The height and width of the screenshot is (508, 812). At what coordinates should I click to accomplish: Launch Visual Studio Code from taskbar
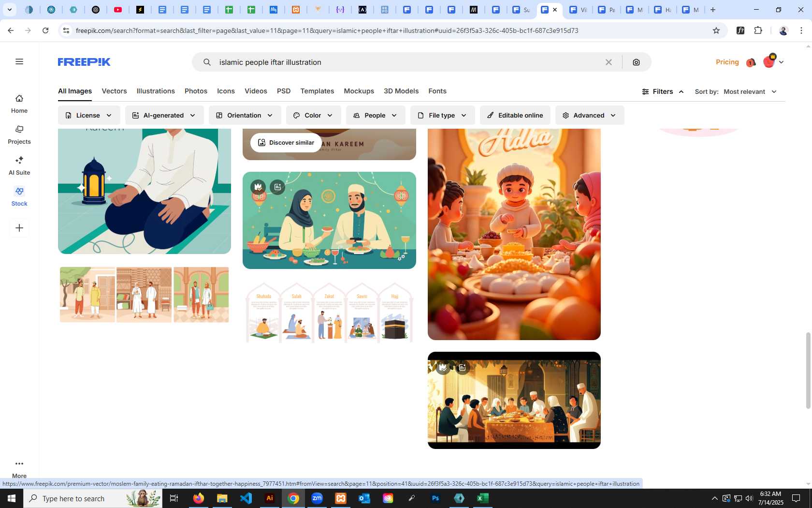(x=246, y=498)
